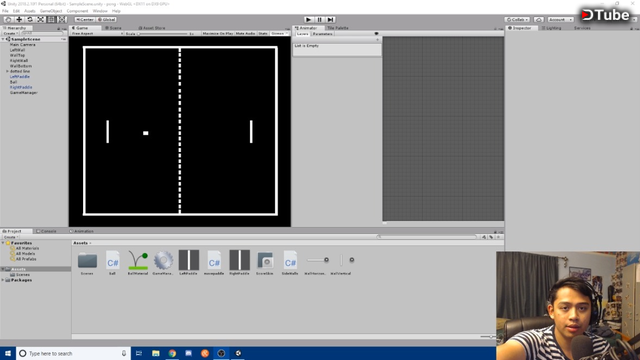Click the Hierarchy search field
This screenshot has width=640, height=360.
42,33
